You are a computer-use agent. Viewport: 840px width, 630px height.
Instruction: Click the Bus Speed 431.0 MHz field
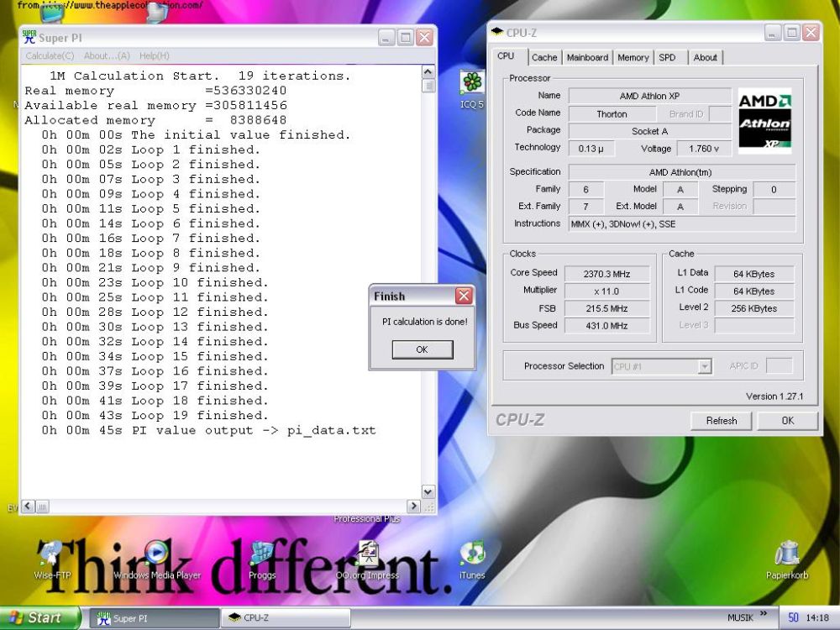click(x=606, y=325)
